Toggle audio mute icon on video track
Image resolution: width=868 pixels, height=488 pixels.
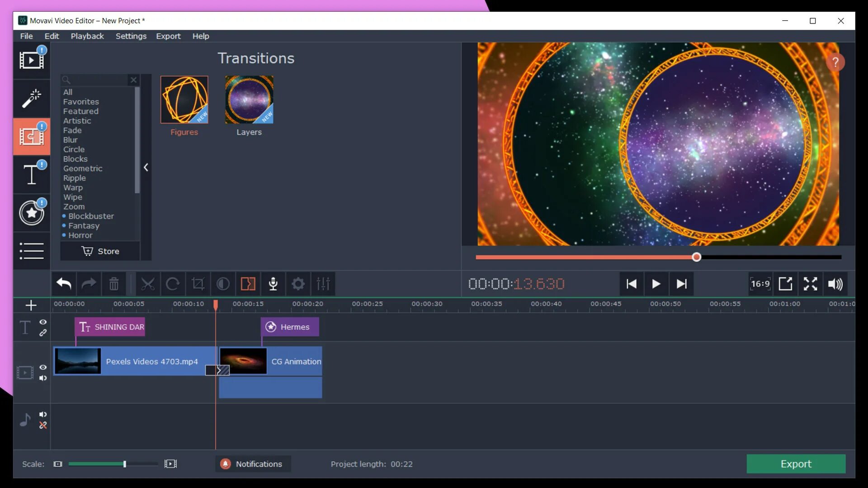[x=42, y=378]
